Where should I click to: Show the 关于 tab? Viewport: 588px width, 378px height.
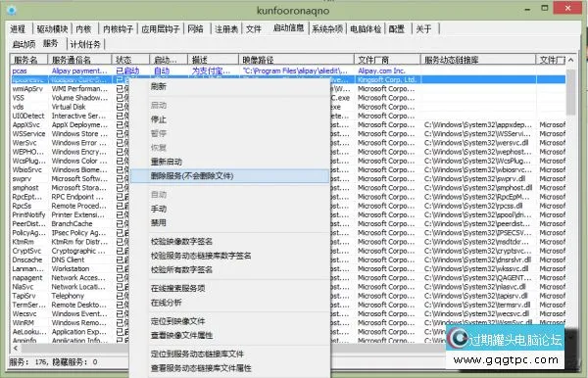(423, 28)
